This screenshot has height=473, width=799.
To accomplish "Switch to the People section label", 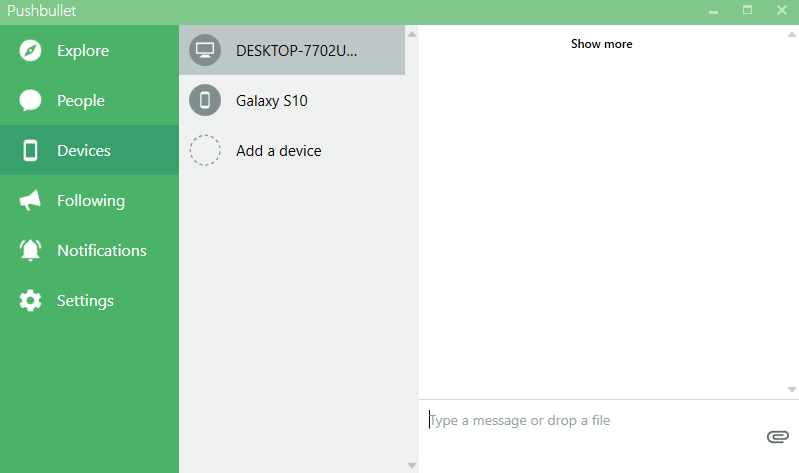I will click(x=81, y=100).
